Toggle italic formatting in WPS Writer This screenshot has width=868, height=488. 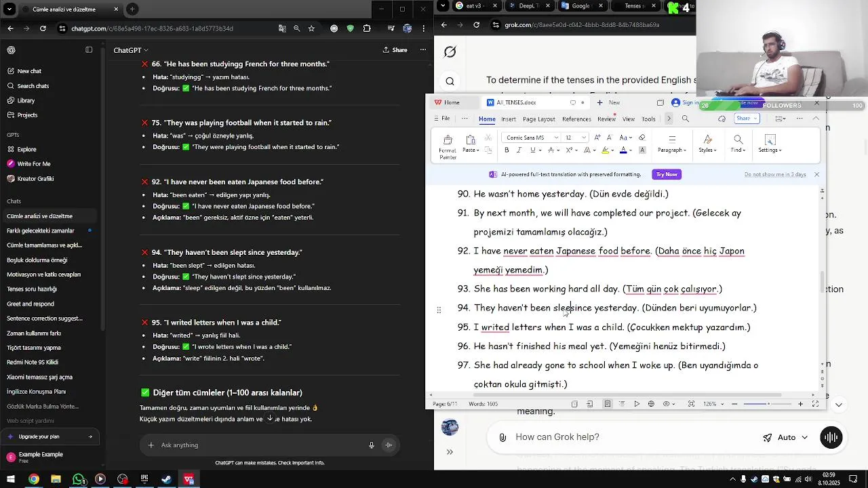pos(519,150)
